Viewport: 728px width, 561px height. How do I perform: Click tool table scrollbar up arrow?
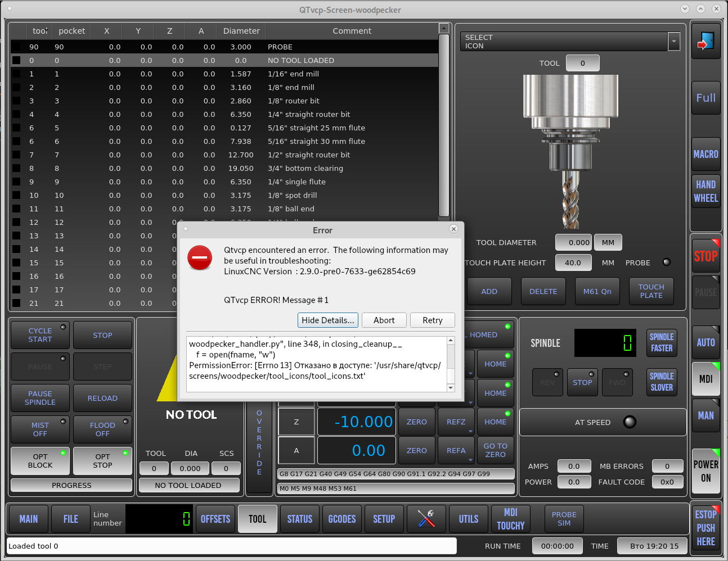[x=443, y=28]
